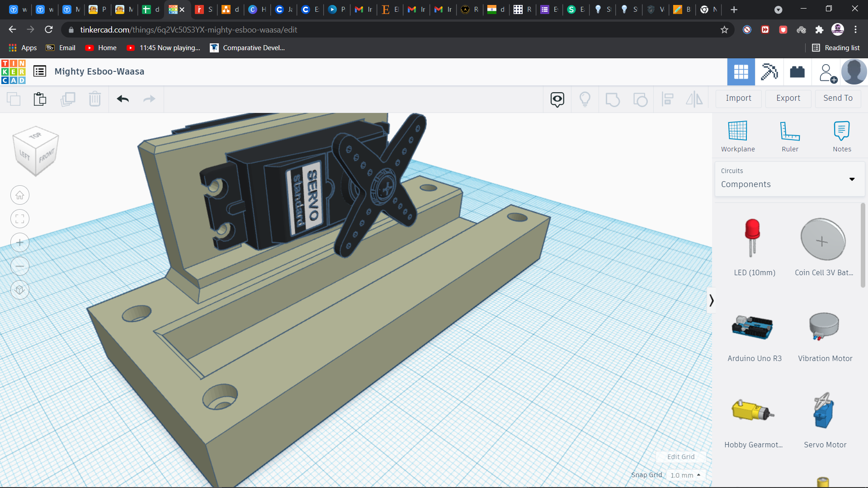Click the Bricks view icon
Screen dimensions: 868x488
[x=797, y=72]
